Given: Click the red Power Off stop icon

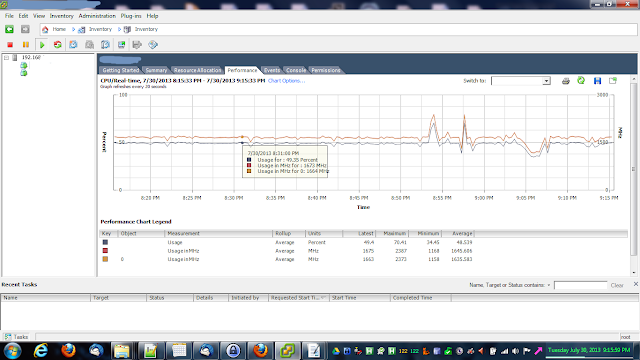Looking at the screenshot, I should click(10, 44).
